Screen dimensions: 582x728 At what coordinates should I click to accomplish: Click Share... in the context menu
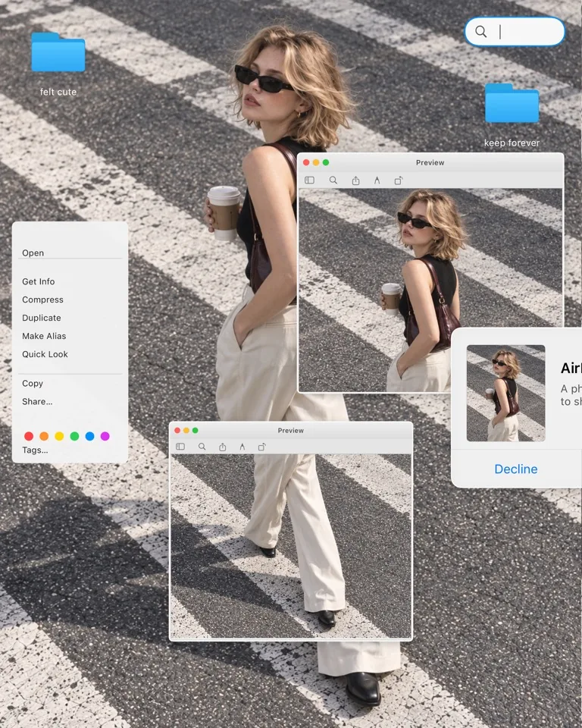37,402
